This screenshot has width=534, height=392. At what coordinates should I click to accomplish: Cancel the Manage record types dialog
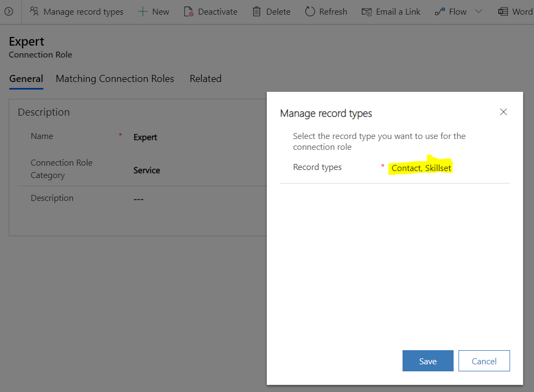pyautogui.click(x=484, y=361)
